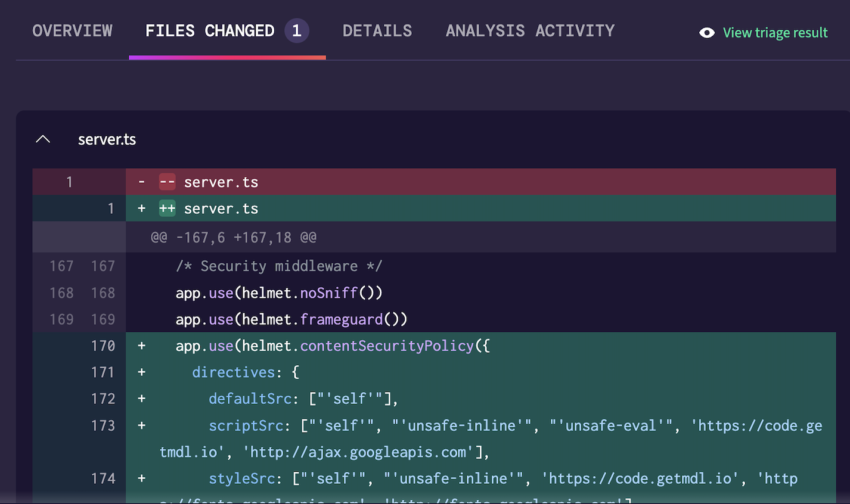This screenshot has height=504, width=850.
Task: Click the hunk header @@ -167,6 +167,18 @@
Action: pyautogui.click(x=234, y=237)
